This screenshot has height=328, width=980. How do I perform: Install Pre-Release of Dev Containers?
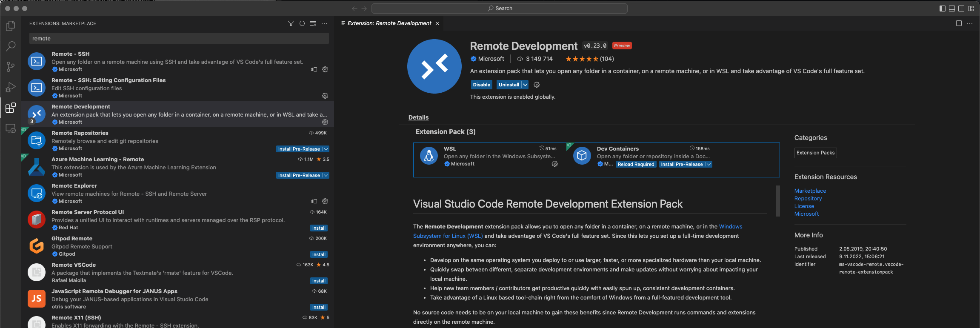point(681,164)
